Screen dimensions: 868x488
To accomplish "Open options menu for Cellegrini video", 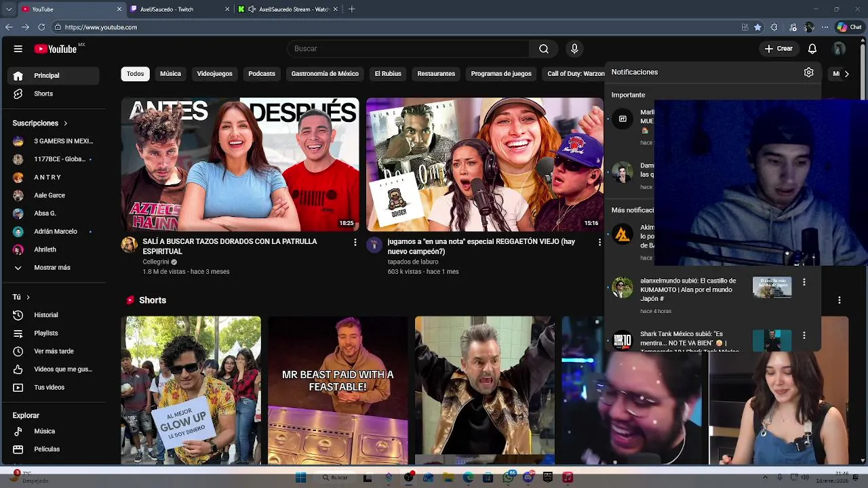I will coord(355,242).
